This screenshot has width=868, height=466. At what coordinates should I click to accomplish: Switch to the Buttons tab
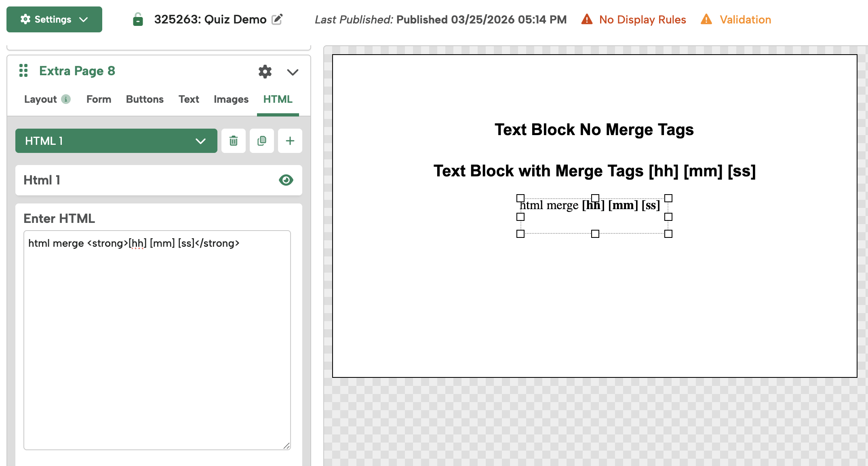[x=144, y=99]
